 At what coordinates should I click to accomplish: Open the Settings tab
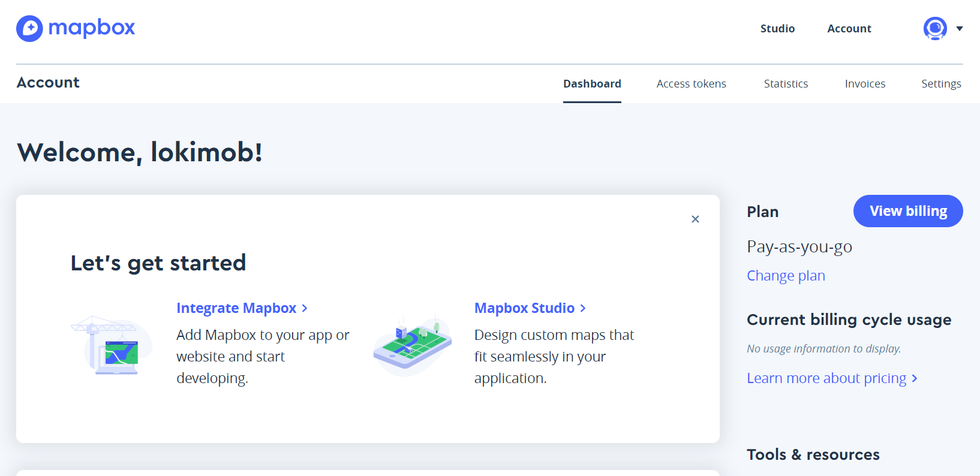[x=941, y=84]
